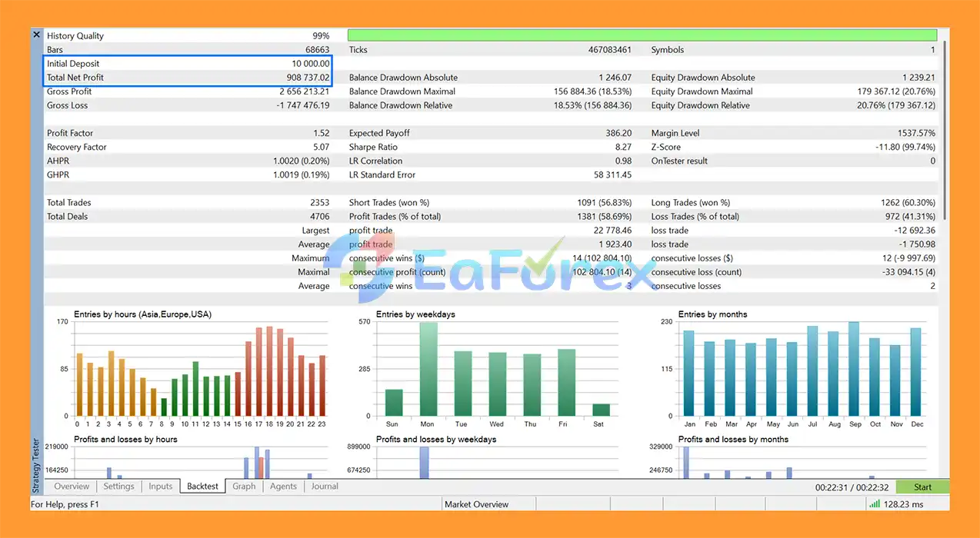Viewport: 980px width, 538px height.
Task: Click the Market Overview status bar entry
Action: pyautogui.click(x=477, y=504)
